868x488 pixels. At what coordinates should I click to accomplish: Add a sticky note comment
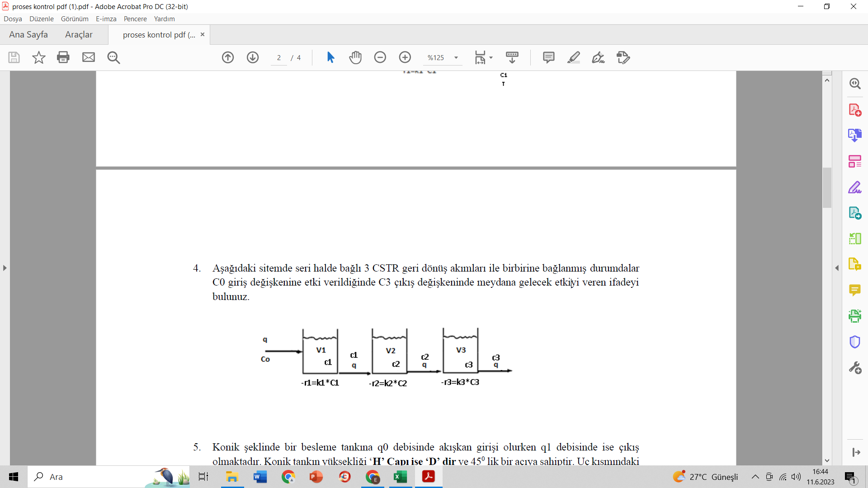548,57
